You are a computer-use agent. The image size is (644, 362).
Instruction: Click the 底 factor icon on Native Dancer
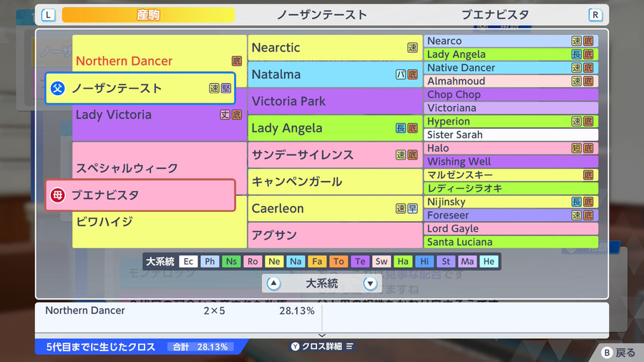tap(588, 68)
